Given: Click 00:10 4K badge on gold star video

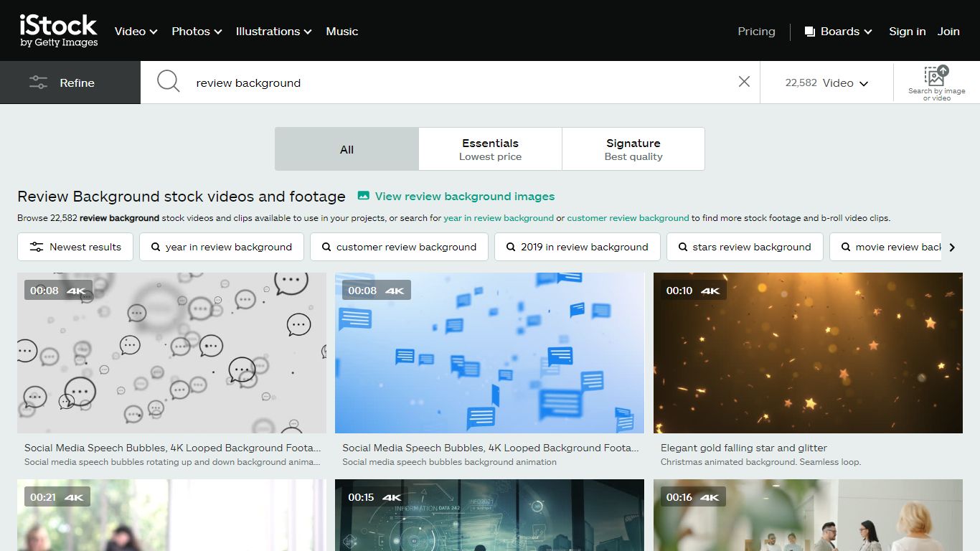Looking at the screenshot, I should click(693, 291).
